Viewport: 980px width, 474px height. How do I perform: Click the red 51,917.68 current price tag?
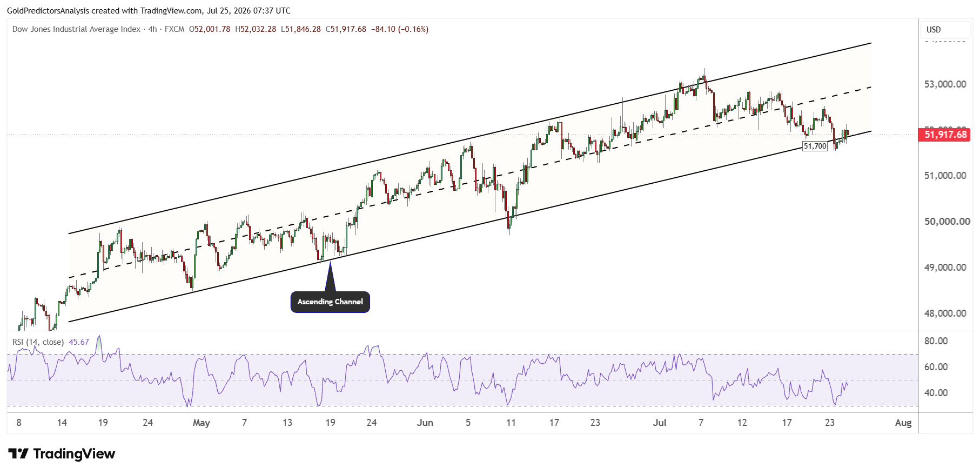pos(945,135)
